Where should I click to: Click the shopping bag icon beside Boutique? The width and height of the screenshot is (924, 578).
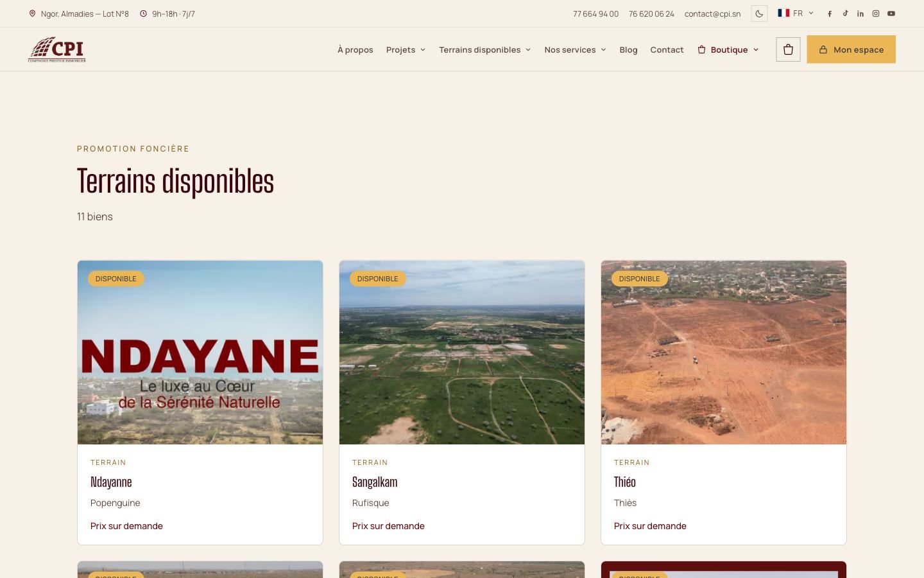[x=701, y=49]
